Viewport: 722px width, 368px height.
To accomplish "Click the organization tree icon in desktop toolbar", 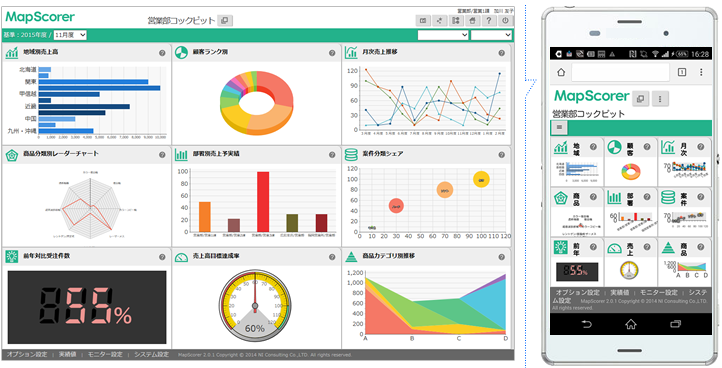I will (455, 20).
